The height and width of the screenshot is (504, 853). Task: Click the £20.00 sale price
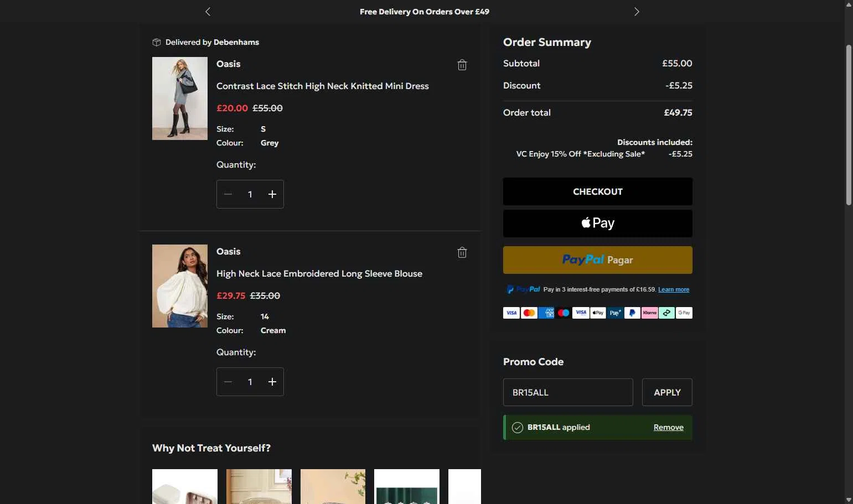pos(232,108)
